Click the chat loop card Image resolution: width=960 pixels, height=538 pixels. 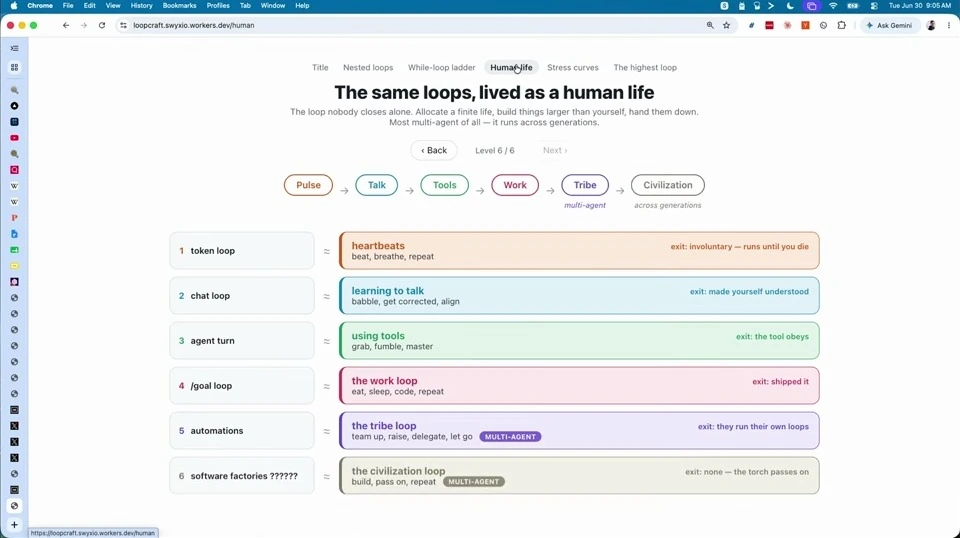point(242,296)
